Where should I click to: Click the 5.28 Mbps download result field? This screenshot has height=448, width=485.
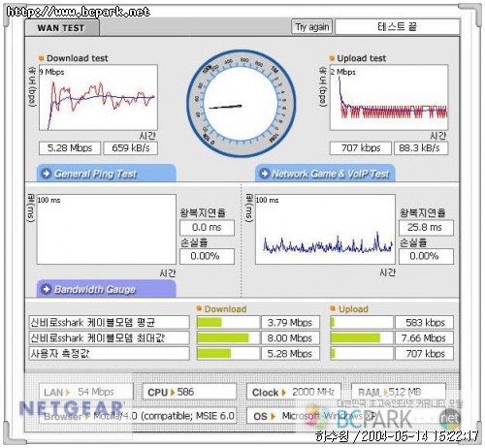tap(70, 148)
